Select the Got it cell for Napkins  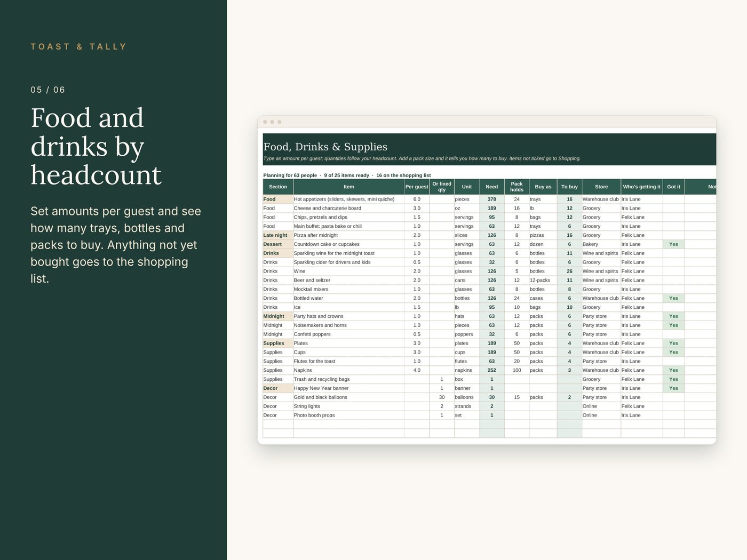coord(673,370)
